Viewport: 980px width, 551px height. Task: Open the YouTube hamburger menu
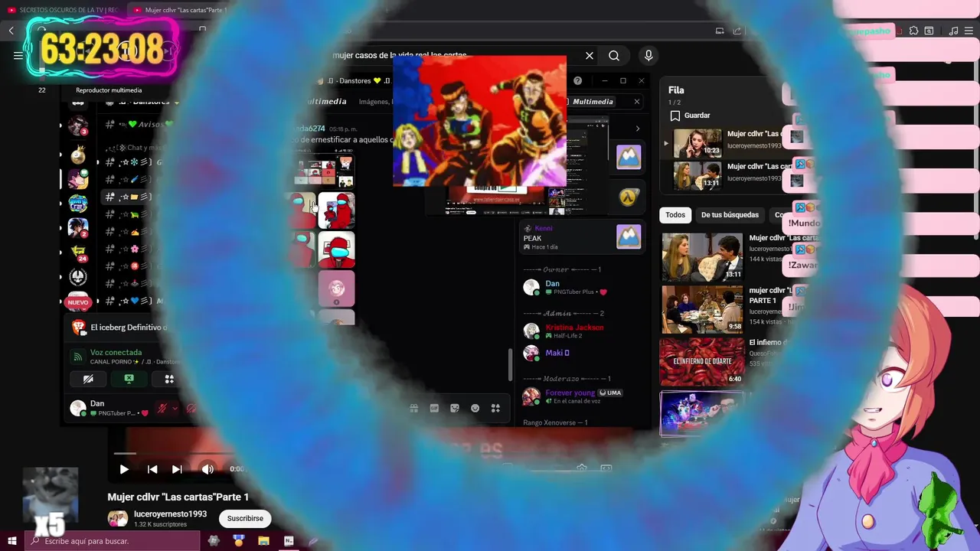[18, 55]
